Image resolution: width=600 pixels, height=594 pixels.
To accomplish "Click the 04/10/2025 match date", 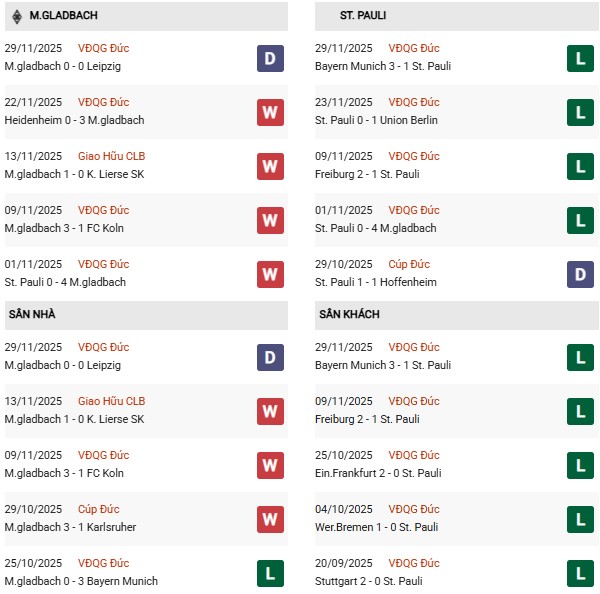I will [x=343, y=509].
